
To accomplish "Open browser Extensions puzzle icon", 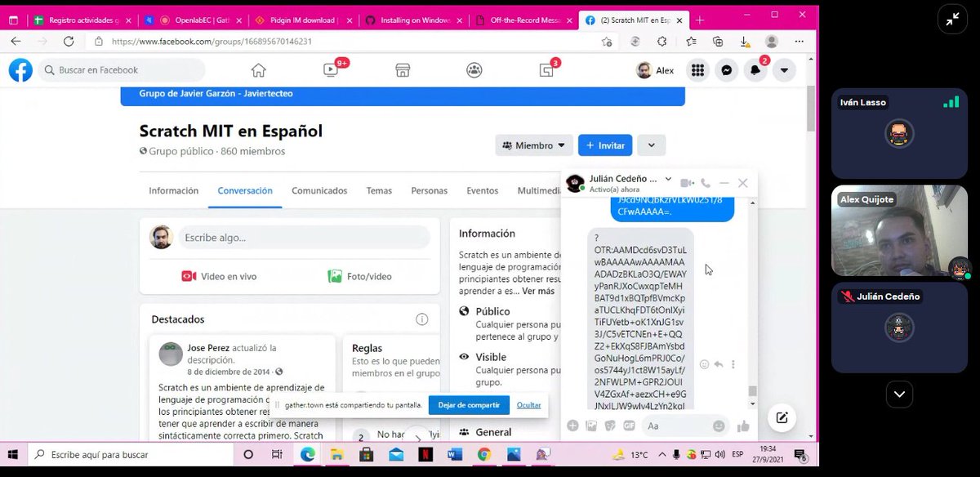I will click(x=662, y=41).
